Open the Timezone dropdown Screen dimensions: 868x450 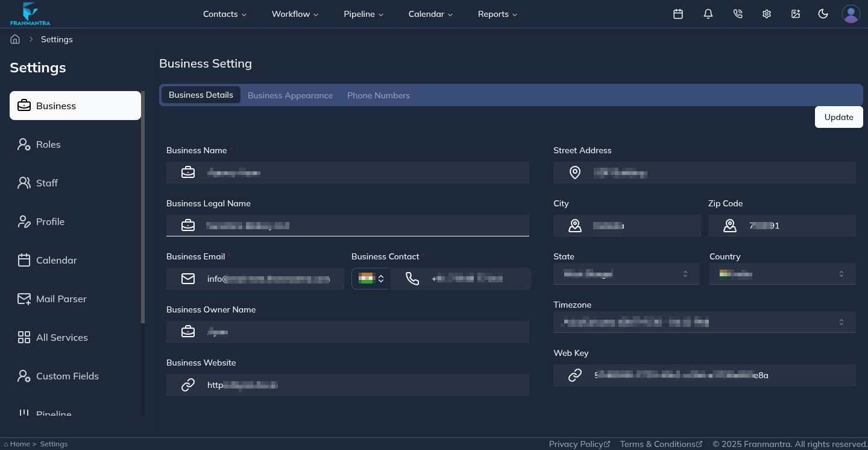[704, 322]
